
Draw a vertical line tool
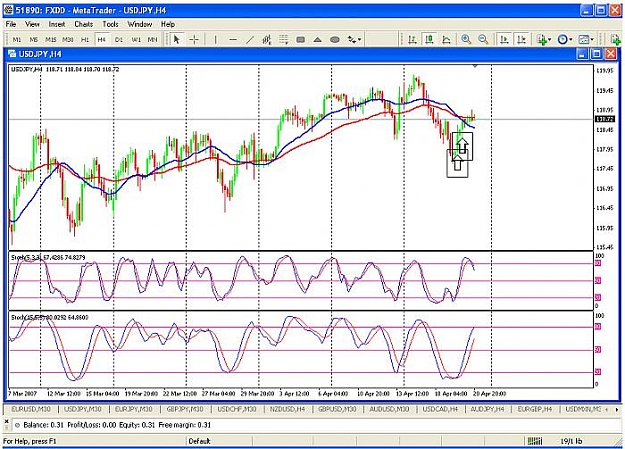(215, 39)
